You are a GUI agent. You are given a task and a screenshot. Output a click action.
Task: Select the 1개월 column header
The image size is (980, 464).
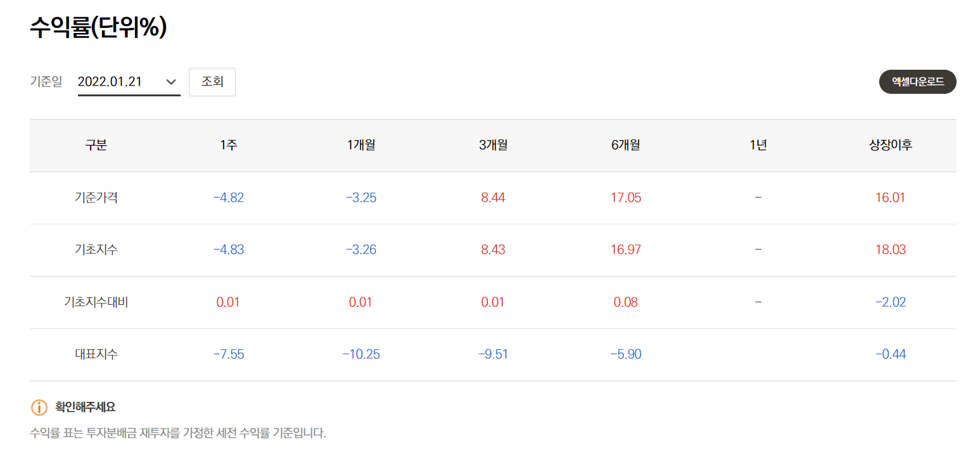(x=361, y=145)
